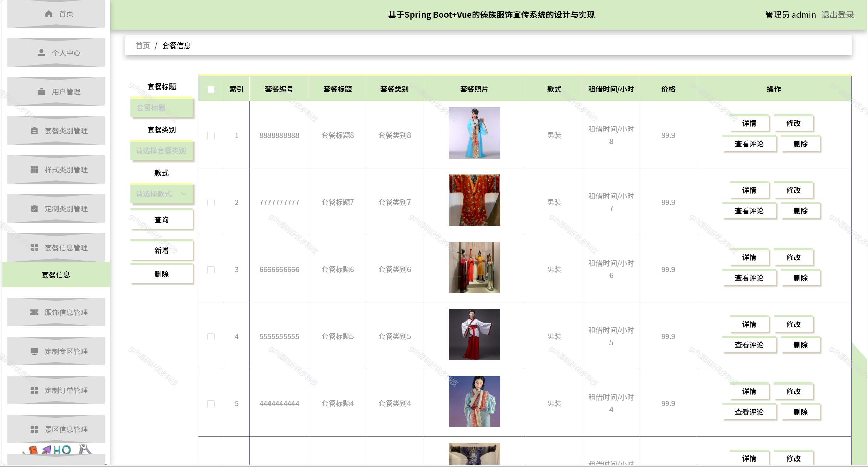868x467 pixels.
Task: Click the grid icon beside 景区信息管理
Action: point(34,429)
